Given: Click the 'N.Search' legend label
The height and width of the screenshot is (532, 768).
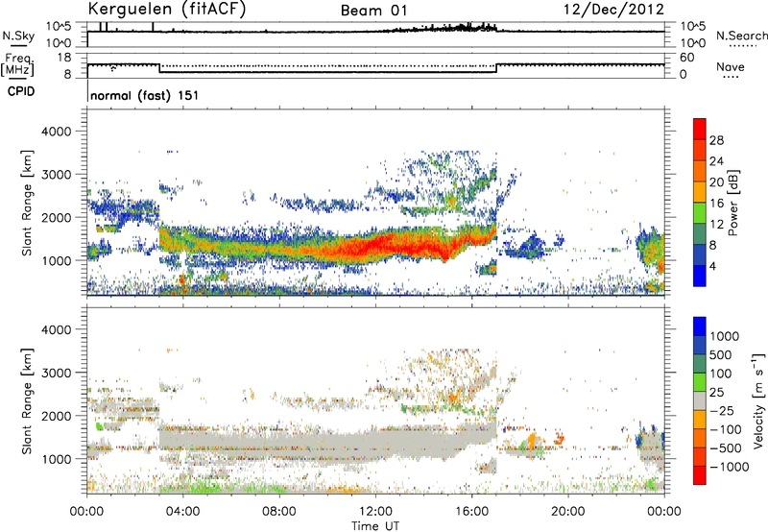Looking at the screenshot, I should (x=741, y=36).
